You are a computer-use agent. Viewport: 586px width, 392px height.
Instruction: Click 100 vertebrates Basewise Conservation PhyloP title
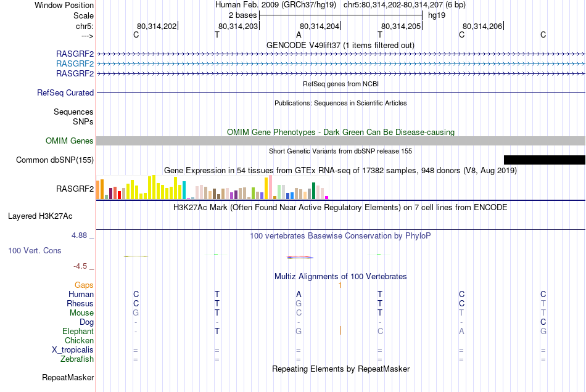[x=340, y=236]
